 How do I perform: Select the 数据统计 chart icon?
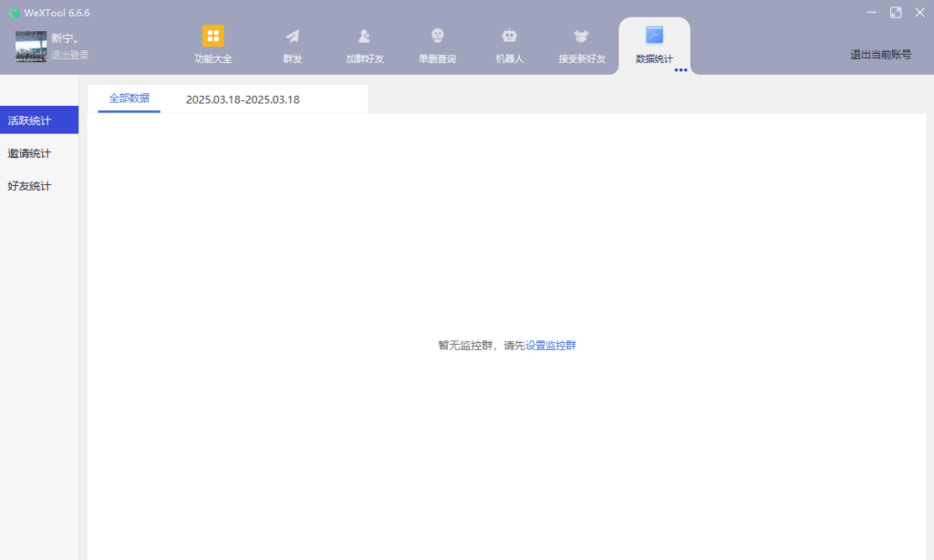(x=654, y=36)
